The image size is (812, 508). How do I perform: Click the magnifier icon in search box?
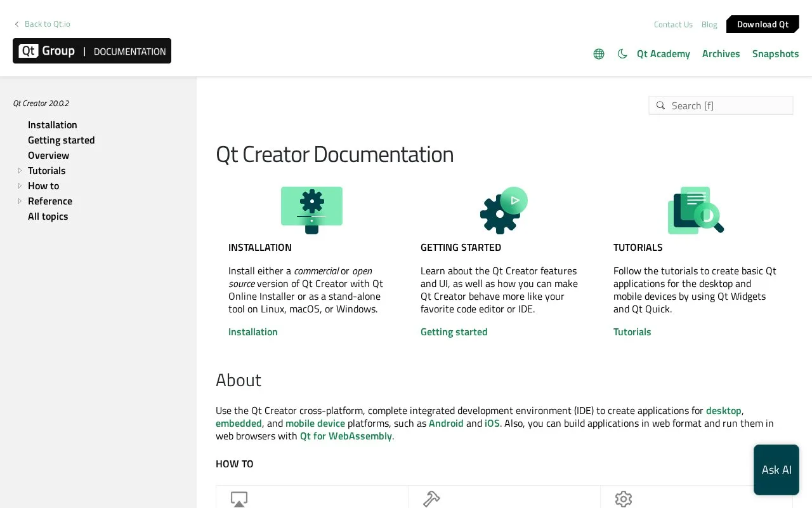tap(660, 105)
